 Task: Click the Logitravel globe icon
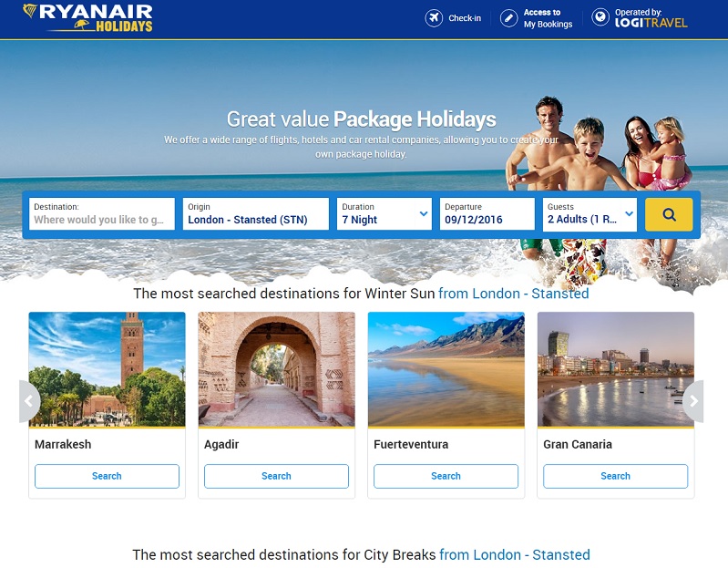tap(600, 17)
